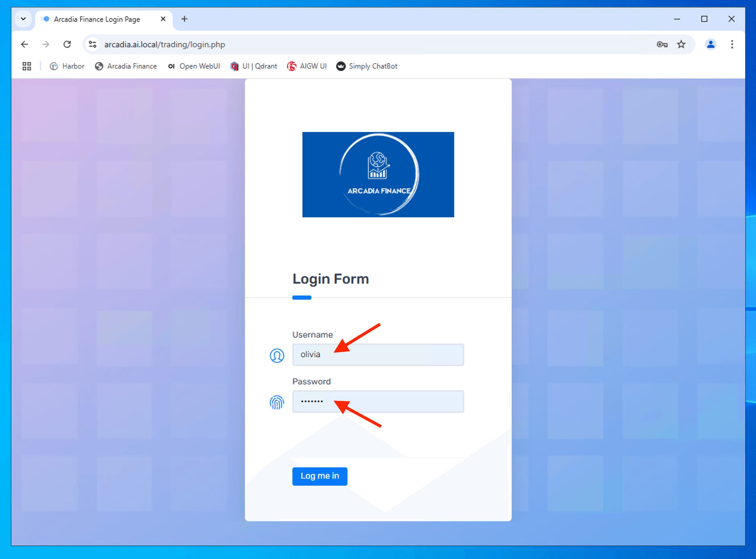
Task: Open the Arcadia Finance bookmark
Action: [126, 66]
